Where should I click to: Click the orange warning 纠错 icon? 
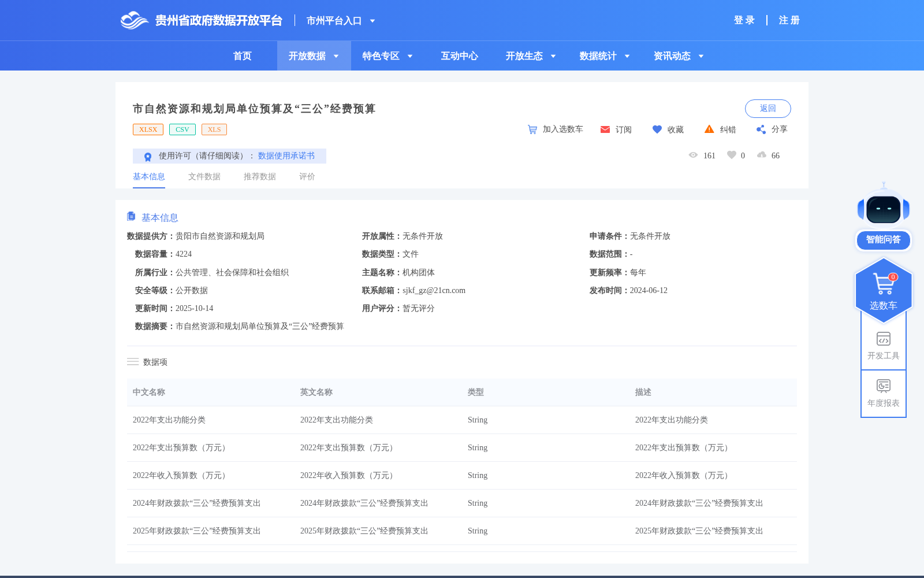[x=709, y=129]
